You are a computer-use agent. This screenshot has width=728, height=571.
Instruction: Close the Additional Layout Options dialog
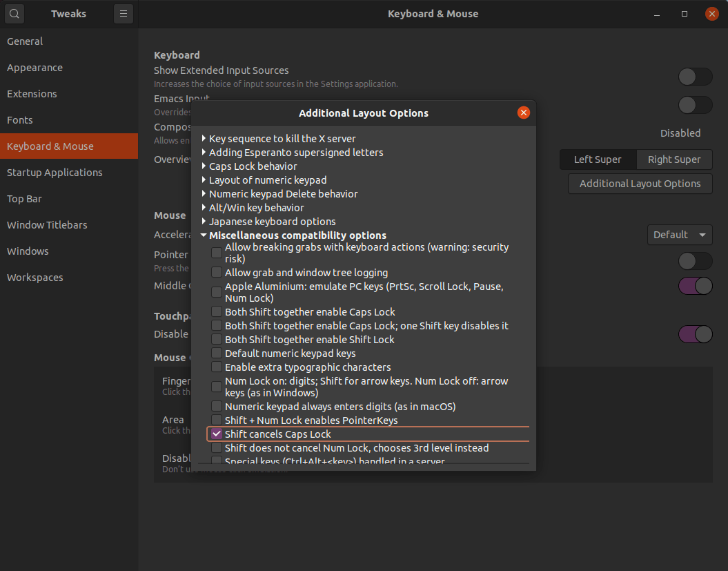(x=523, y=113)
